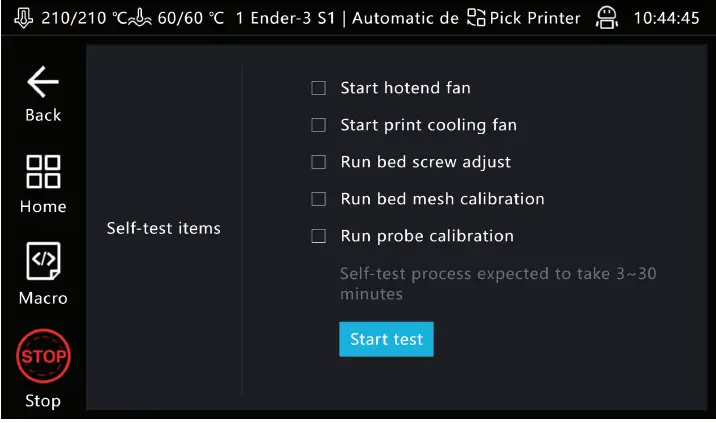Enable Start hotend fan checkbox

pyautogui.click(x=319, y=88)
